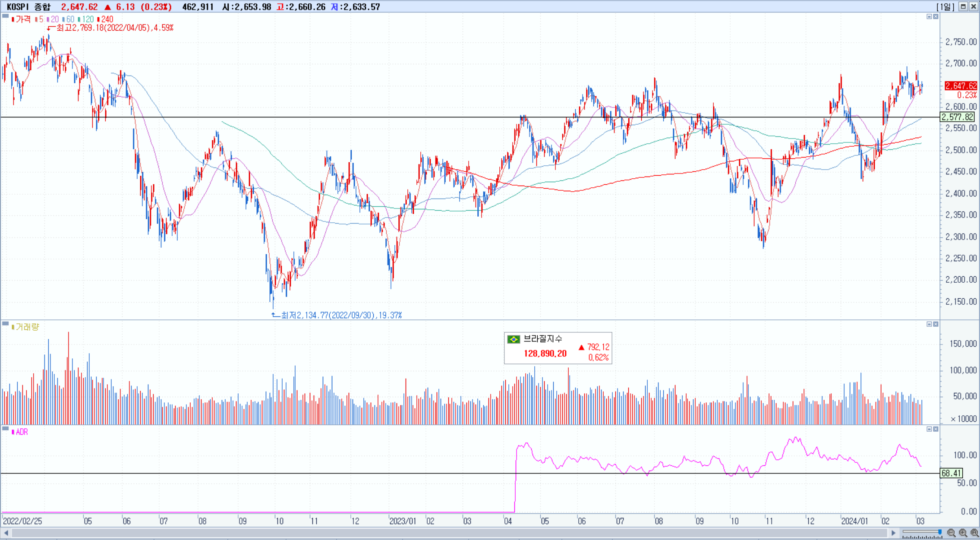The height and width of the screenshot is (540, 980).
Task: Close the price chart pane
Action: point(936,16)
